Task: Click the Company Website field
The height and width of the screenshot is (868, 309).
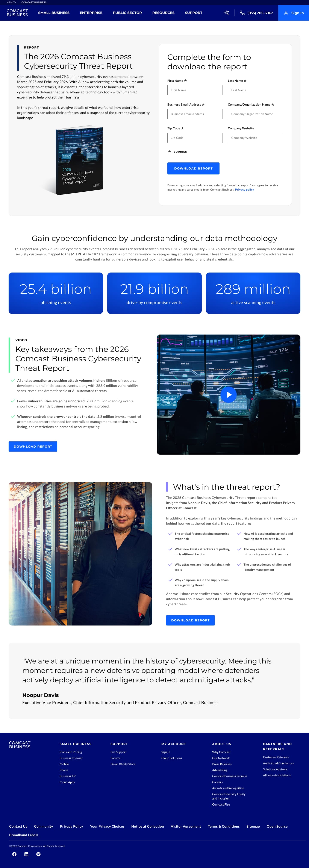Action: pyautogui.click(x=255, y=138)
